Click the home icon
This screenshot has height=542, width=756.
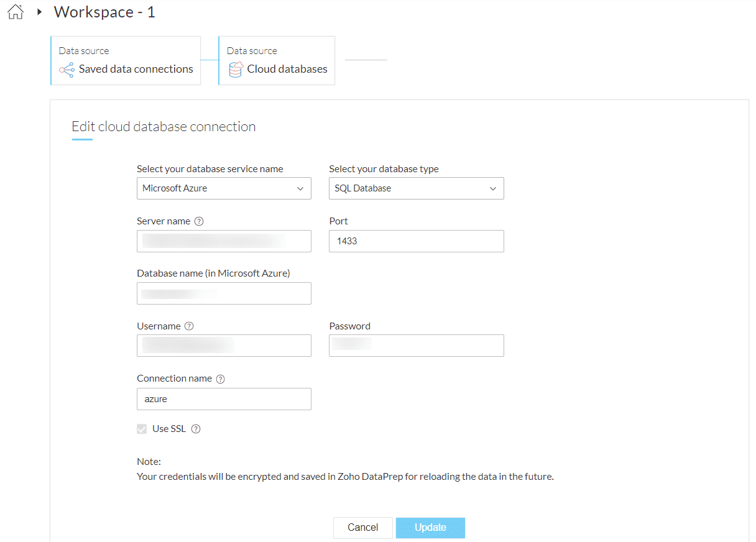(15, 12)
